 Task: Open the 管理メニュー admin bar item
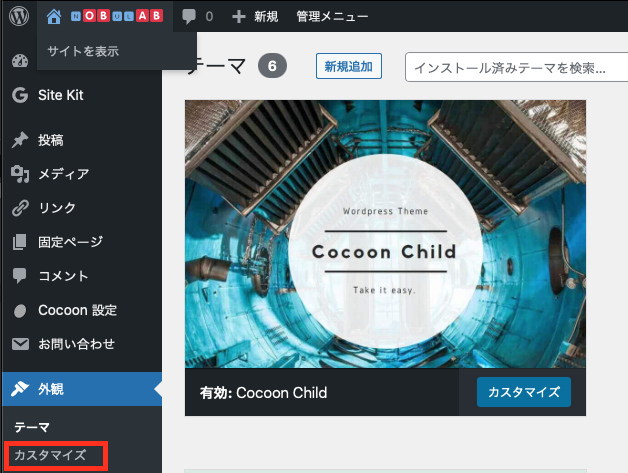[x=332, y=16]
